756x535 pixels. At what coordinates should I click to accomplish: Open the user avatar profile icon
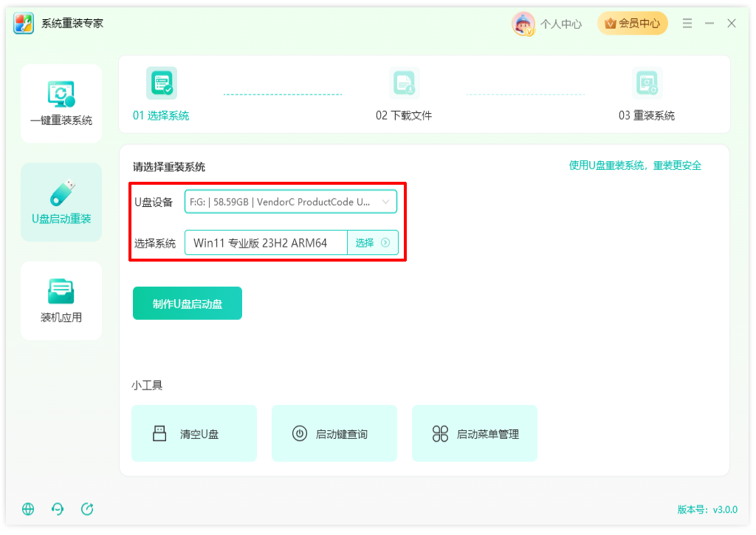coord(523,24)
